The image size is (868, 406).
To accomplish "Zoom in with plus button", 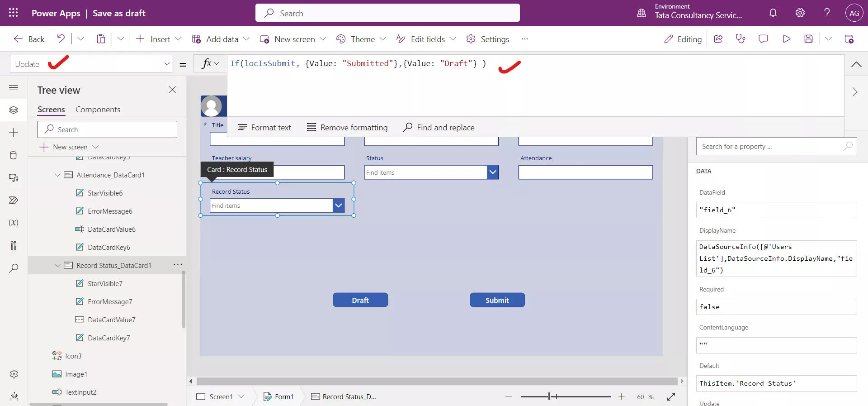I will click(x=622, y=396).
